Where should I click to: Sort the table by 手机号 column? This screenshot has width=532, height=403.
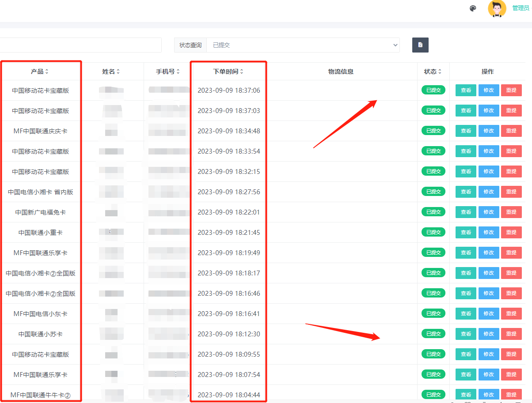click(168, 72)
